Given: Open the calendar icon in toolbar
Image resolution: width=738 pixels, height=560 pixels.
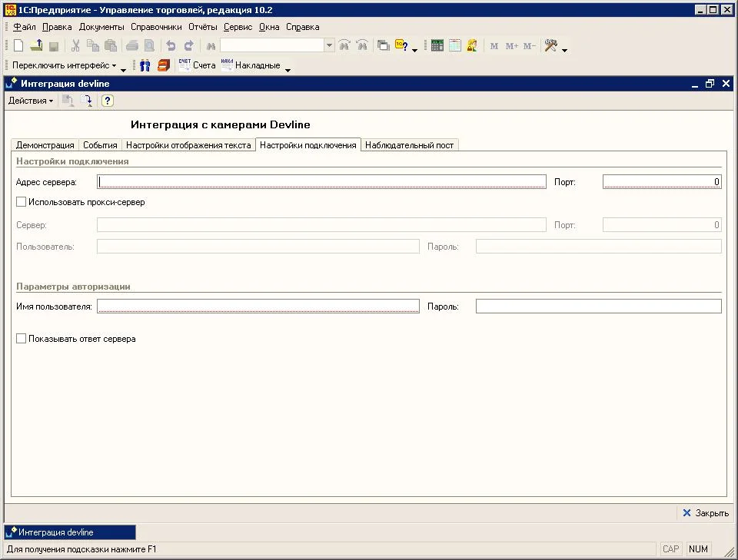Looking at the screenshot, I should [455, 46].
